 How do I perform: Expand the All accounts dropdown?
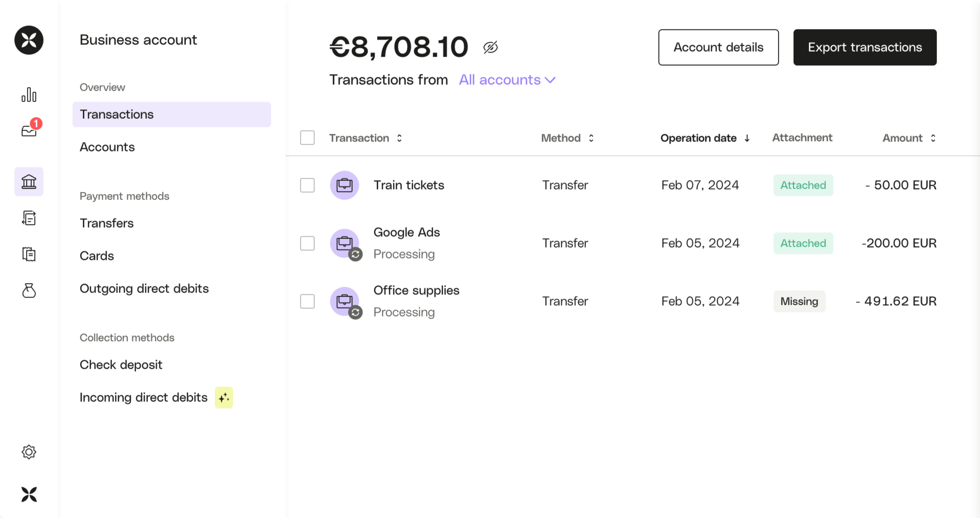[x=507, y=80]
